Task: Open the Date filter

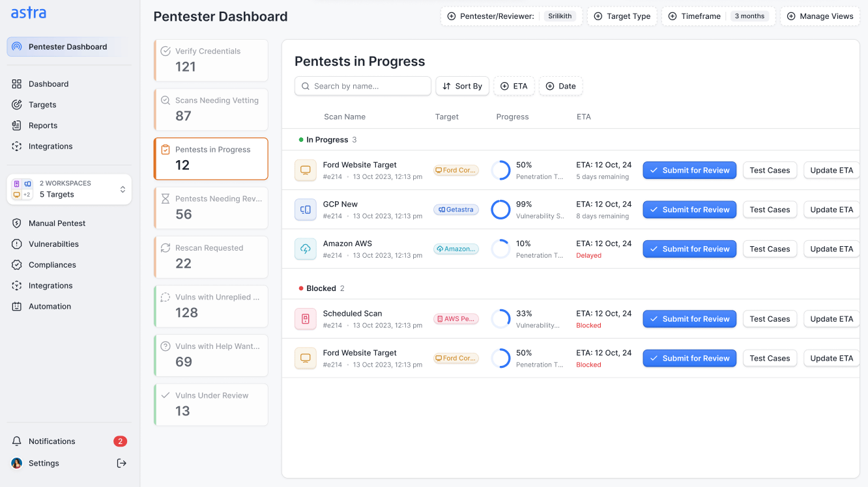Action: point(561,86)
